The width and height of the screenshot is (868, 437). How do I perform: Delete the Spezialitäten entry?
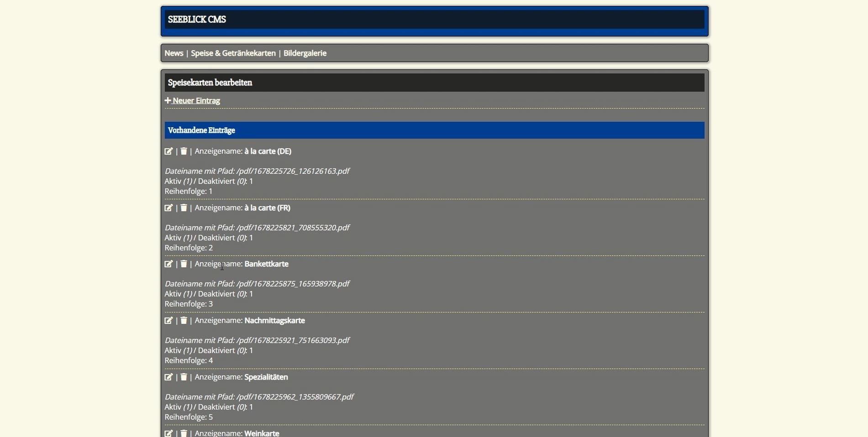click(x=184, y=377)
